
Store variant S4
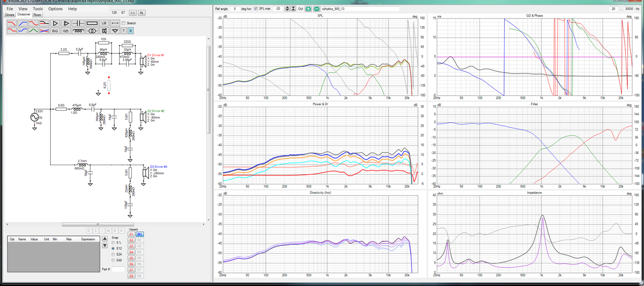click(131, 252)
